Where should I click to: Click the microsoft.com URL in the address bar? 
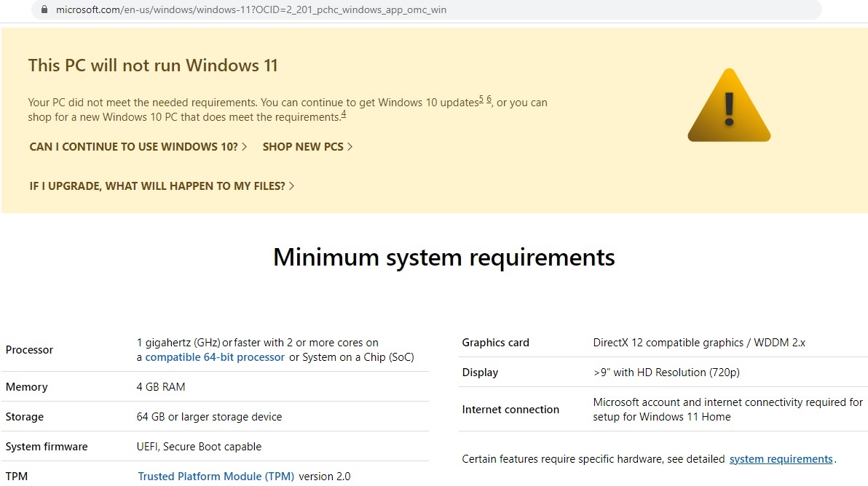point(251,10)
